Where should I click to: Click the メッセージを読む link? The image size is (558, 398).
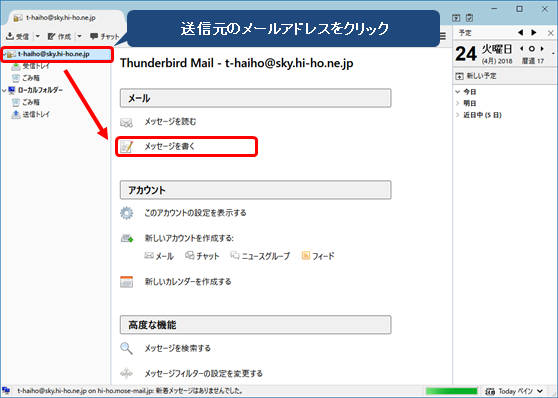[170, 122]
